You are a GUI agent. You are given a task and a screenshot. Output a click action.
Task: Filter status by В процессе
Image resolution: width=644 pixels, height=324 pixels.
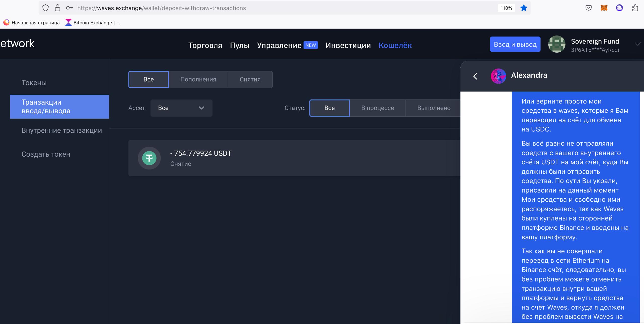tap(377, 108)
